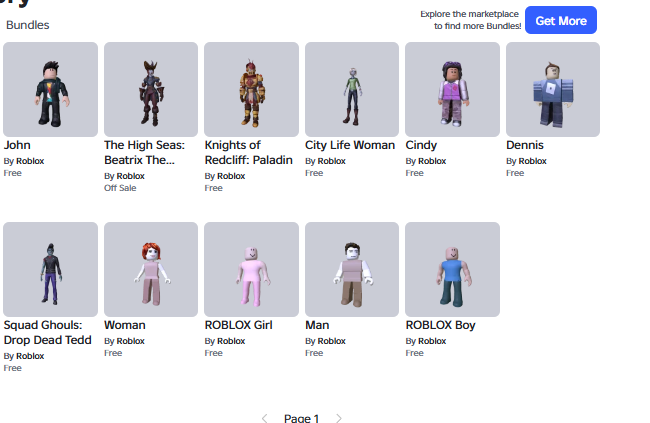The image size is (650, 423).
Task: Click Roblox creator link under Man
Action: [332, 341]
